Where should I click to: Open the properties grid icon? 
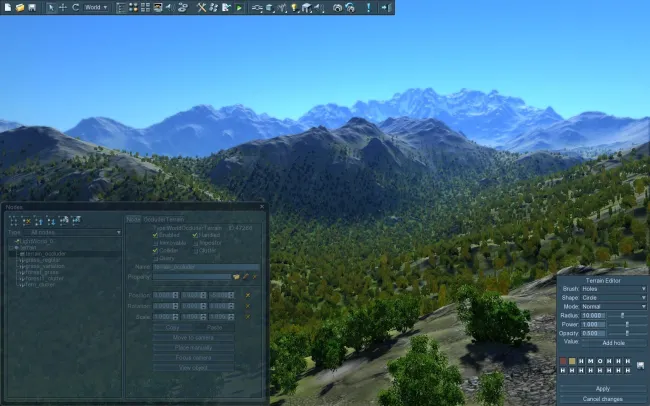pos(145,7)
